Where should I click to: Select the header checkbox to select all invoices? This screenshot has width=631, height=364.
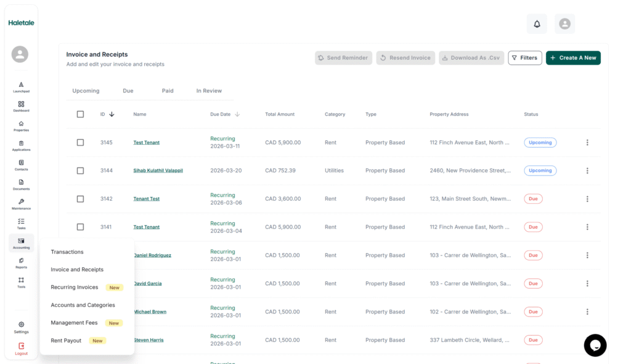click(x=80, y=114)
